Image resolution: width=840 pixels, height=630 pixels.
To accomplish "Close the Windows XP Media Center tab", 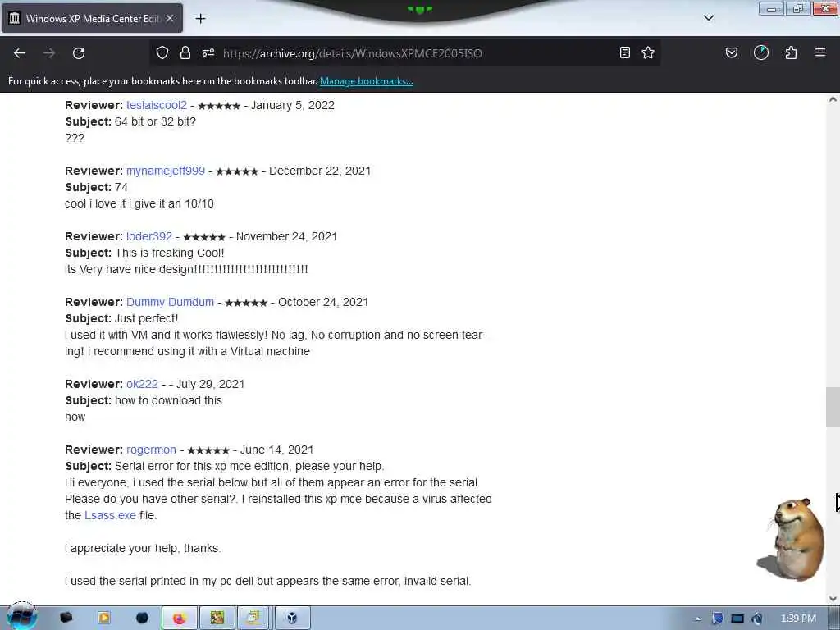I will pyautogui.click(x=170, y=18).
